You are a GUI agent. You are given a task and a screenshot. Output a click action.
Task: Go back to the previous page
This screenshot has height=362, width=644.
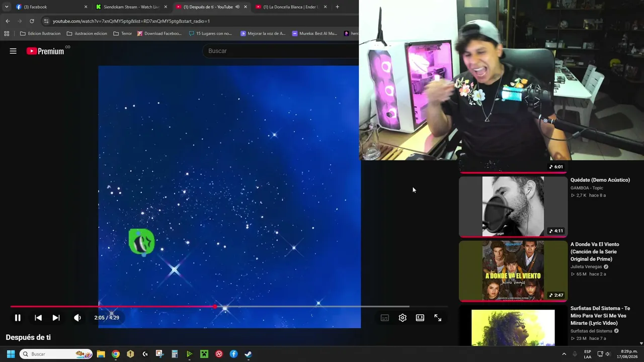pos(8,21)
